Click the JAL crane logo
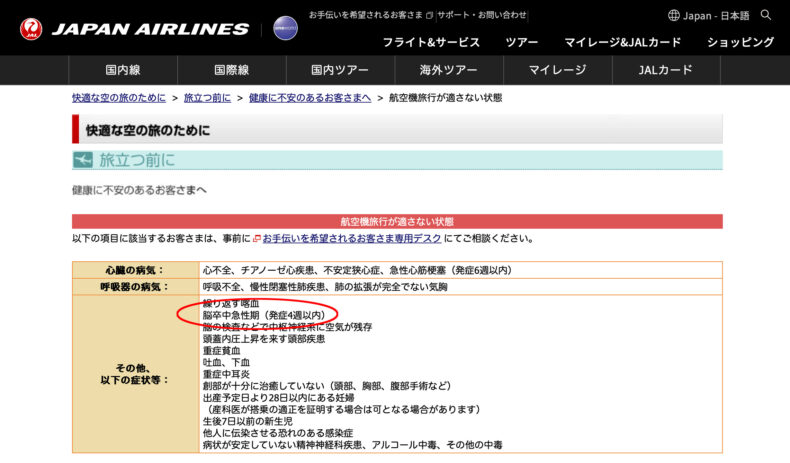Image resolution: width=790 pixels, height=463 pixels. pyautogui.click(x=31, y=29)
